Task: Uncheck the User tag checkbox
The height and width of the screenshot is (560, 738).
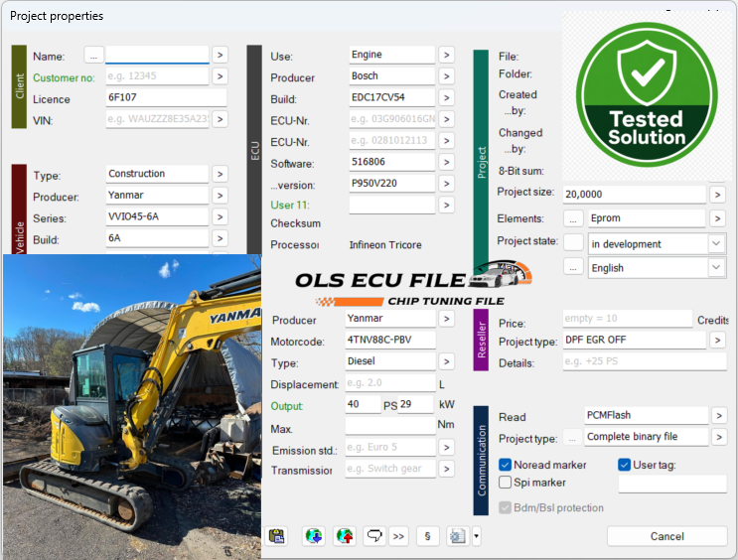Action: coord(624,465)
